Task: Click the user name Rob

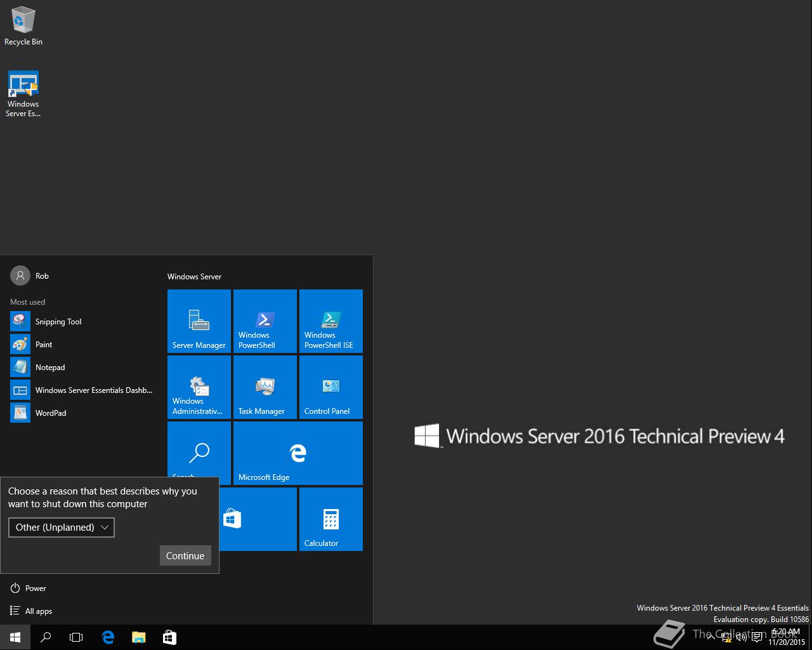Action: (x=42, y=276)
